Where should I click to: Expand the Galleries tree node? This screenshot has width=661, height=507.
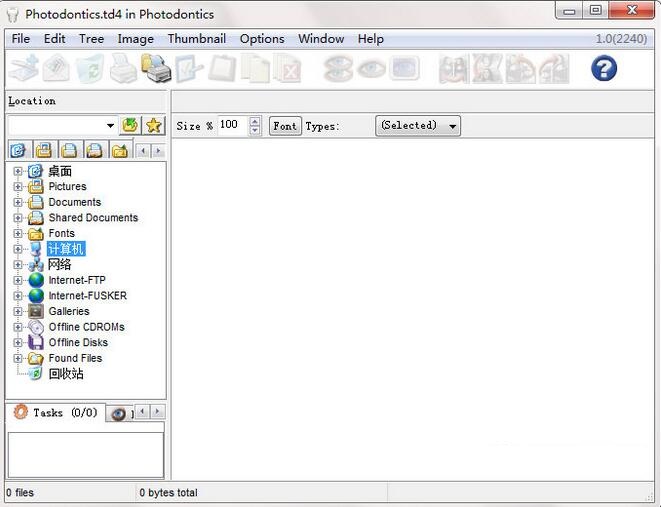click(x=18, y=311)
